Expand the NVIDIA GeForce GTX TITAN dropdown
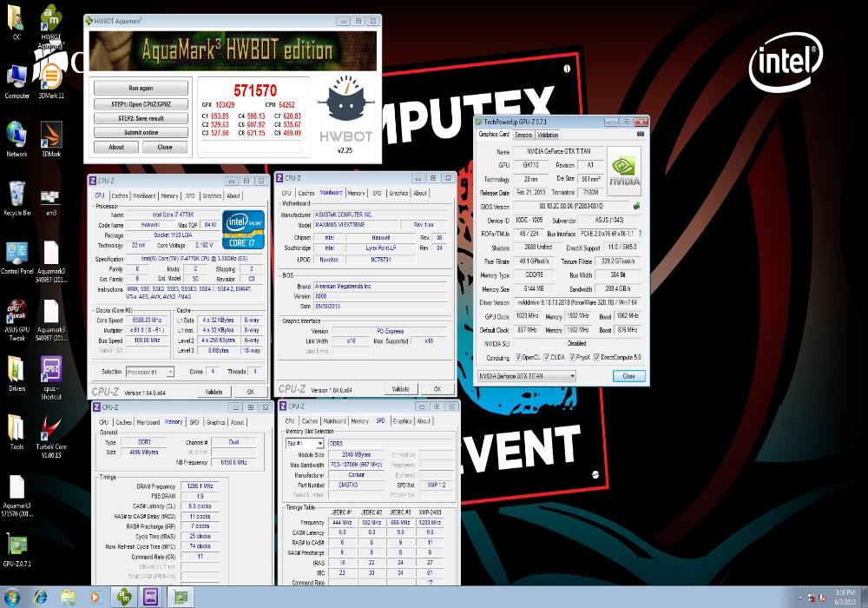The image size is (868, 608). (527, 376)
